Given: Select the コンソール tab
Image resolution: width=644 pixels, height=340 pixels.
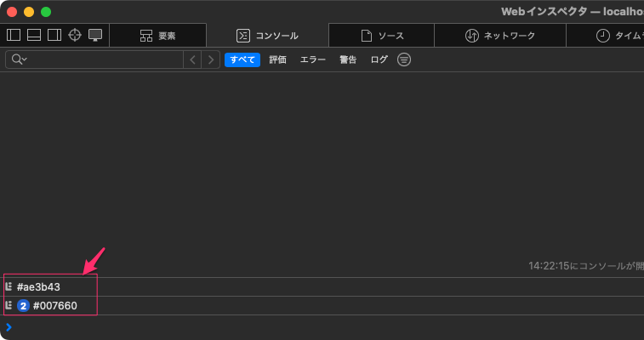Looking at the screenshot, I should (267, 36).
